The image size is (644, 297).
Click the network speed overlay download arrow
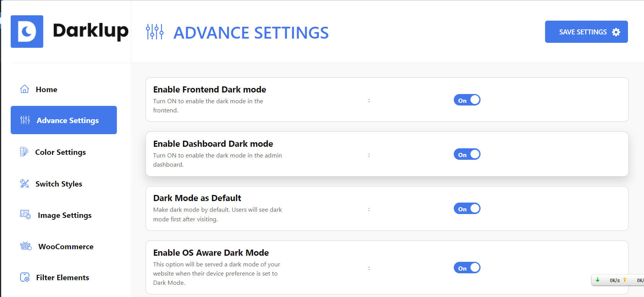[x=598, y=280]
